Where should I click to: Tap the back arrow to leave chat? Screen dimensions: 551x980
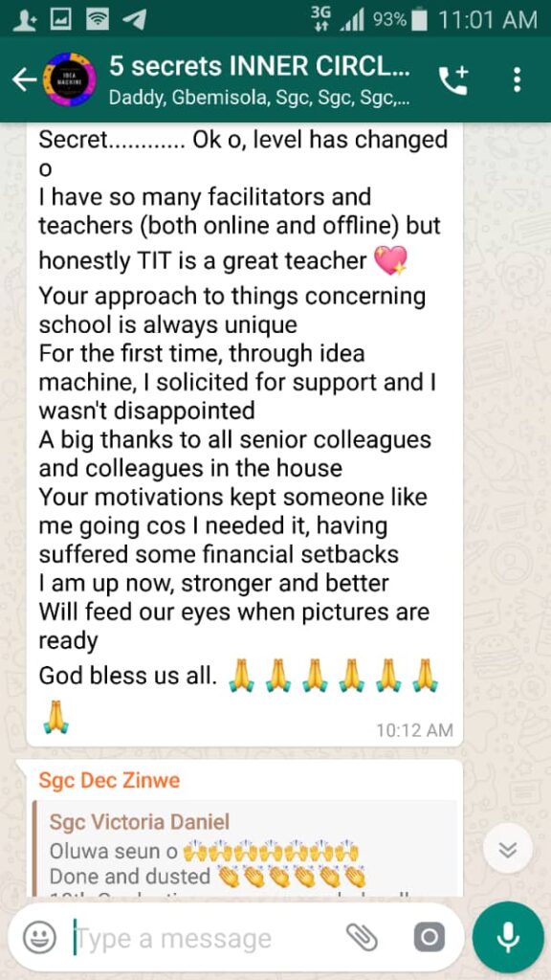coord(24,79)
